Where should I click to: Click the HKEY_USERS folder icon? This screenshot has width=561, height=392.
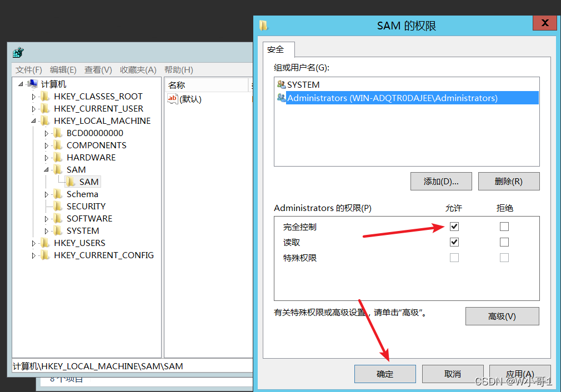tap(45, 243)
